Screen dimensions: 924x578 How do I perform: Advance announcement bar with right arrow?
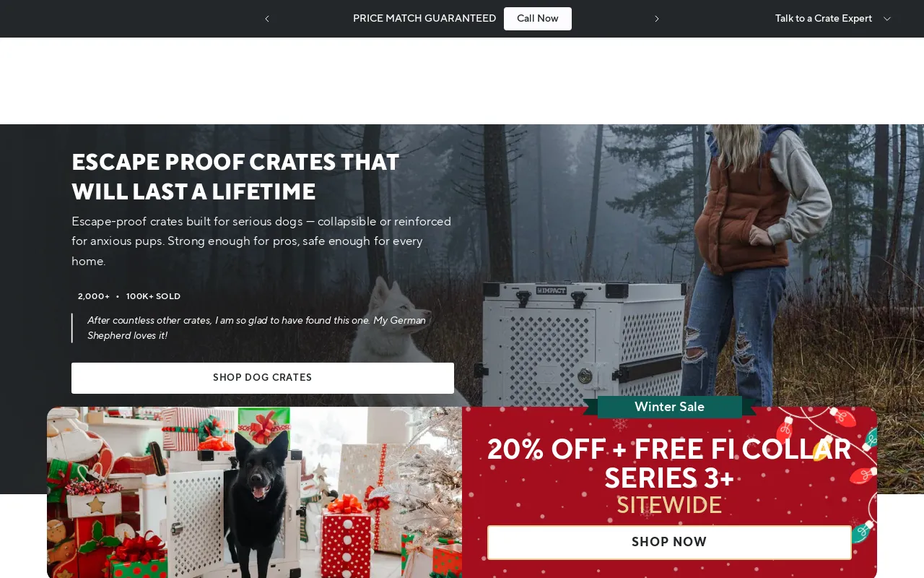pyautogui.click(x=657, y=19)
